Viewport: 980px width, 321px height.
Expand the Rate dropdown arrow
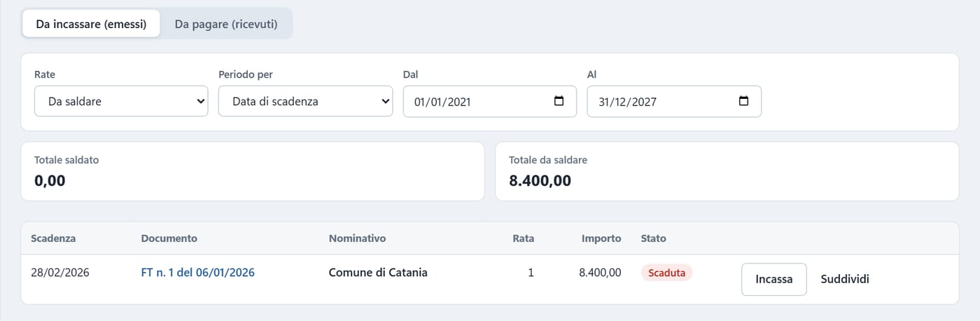tap(200, 101)
